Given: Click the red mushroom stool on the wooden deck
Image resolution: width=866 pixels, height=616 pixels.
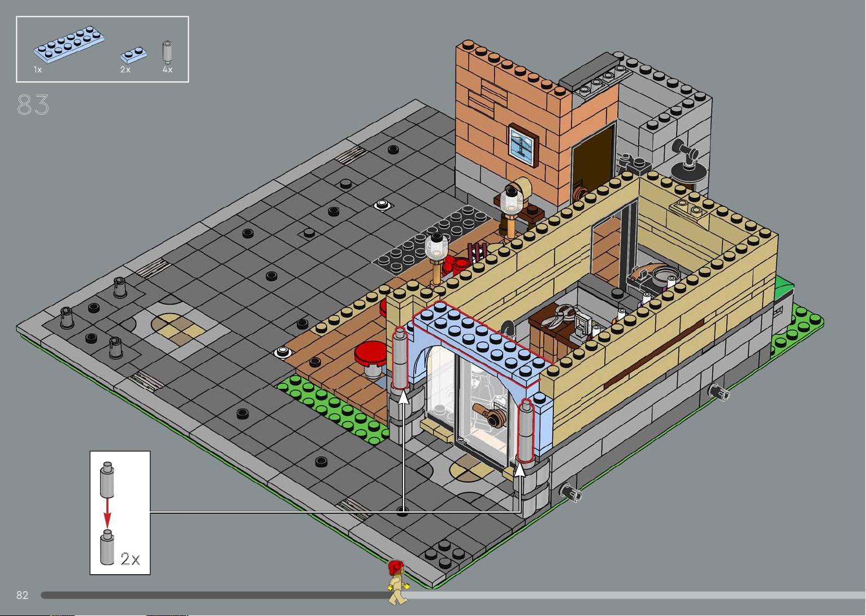Looking at the screenshot, I should click(371, 359).
